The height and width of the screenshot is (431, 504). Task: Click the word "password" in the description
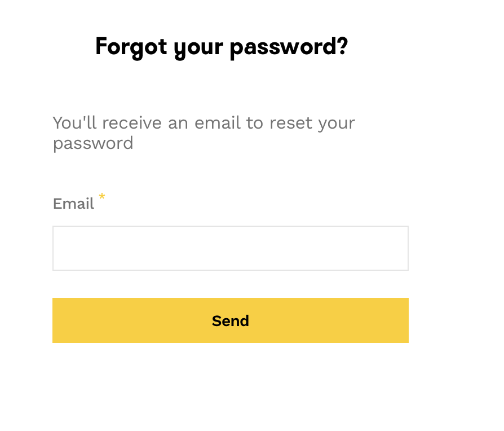93,143
